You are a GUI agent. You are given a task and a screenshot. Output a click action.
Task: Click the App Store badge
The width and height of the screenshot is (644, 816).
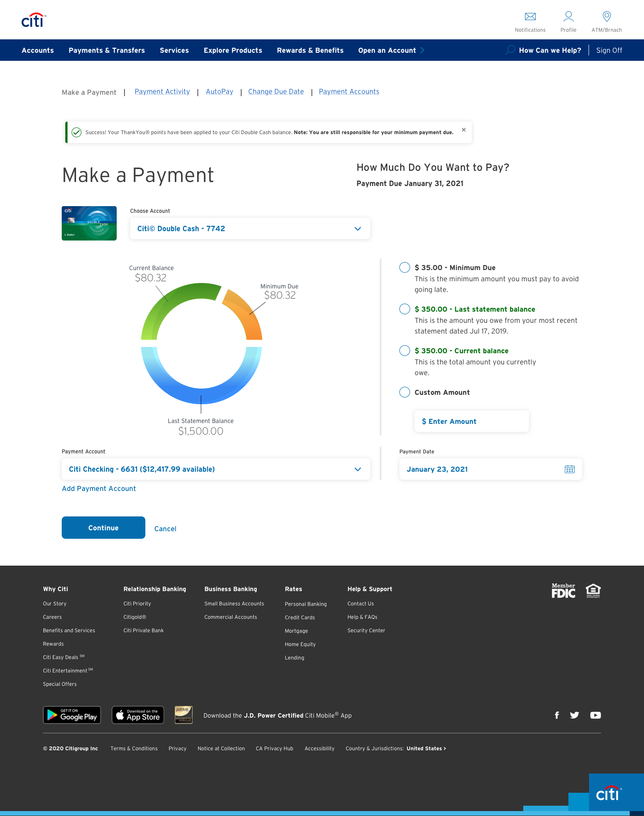(x=138, y=715)
